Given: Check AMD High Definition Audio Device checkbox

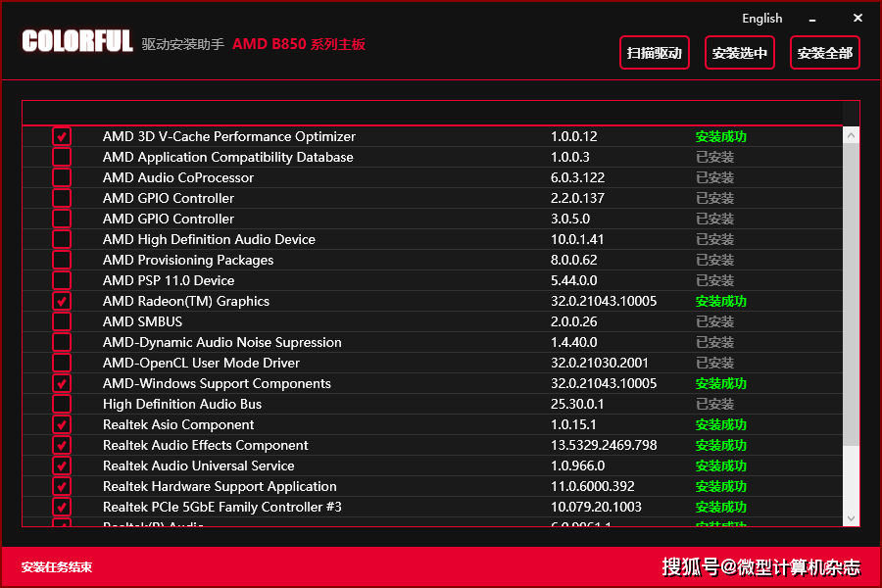Looking at the screenshot, I should [x=62, y=240].
